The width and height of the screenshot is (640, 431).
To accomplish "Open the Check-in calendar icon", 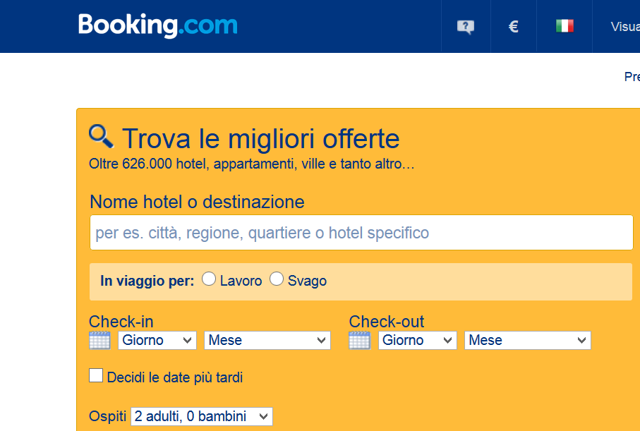I will [100, 340].
